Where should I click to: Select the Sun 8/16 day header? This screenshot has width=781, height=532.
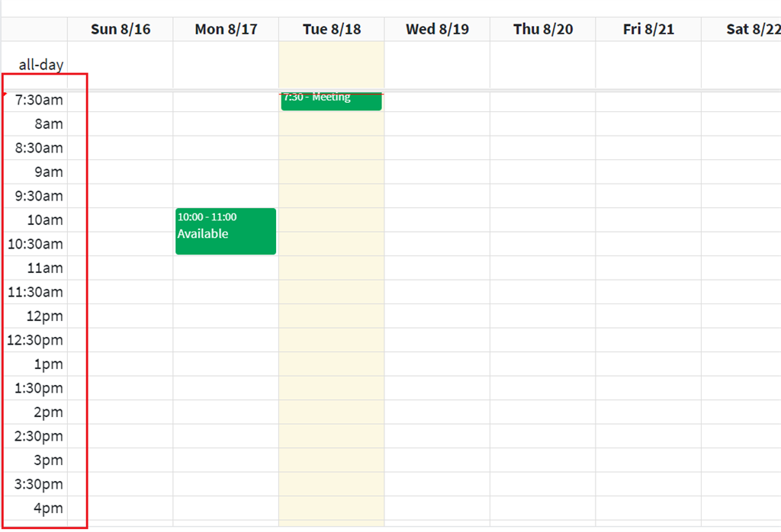[x=120, y=29]
